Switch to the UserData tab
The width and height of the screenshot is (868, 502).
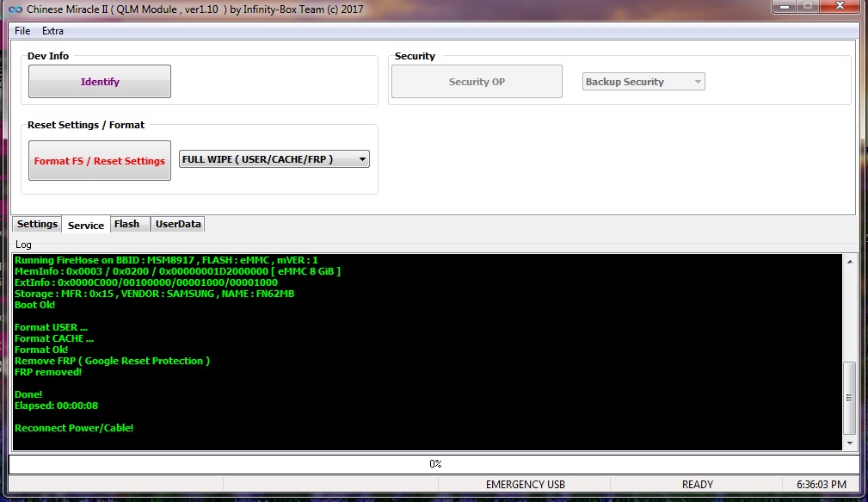(x=178, y=224)
